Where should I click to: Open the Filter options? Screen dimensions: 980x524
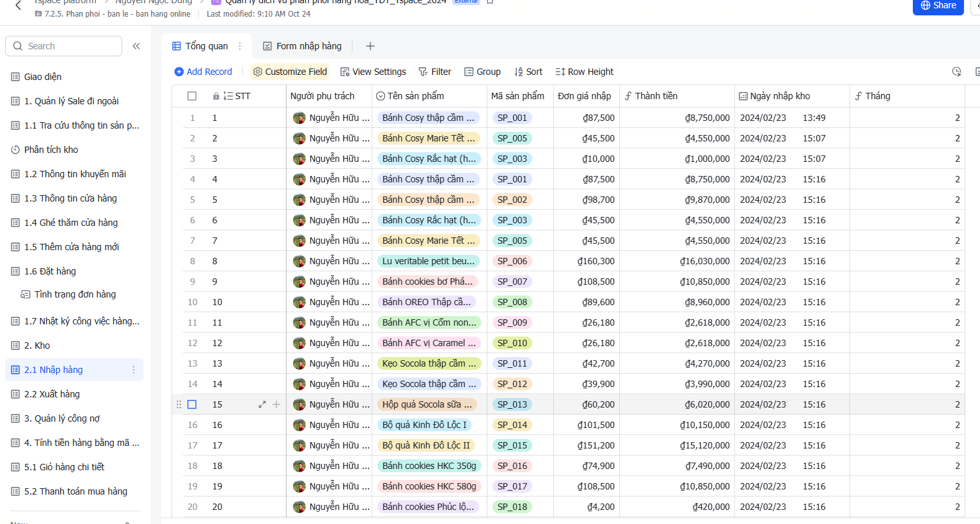[435, 72]
